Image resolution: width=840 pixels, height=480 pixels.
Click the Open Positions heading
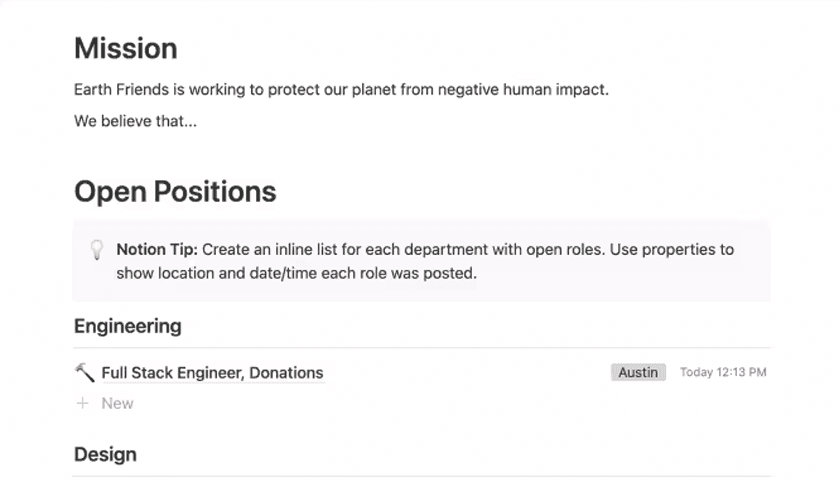coord(175,191)
